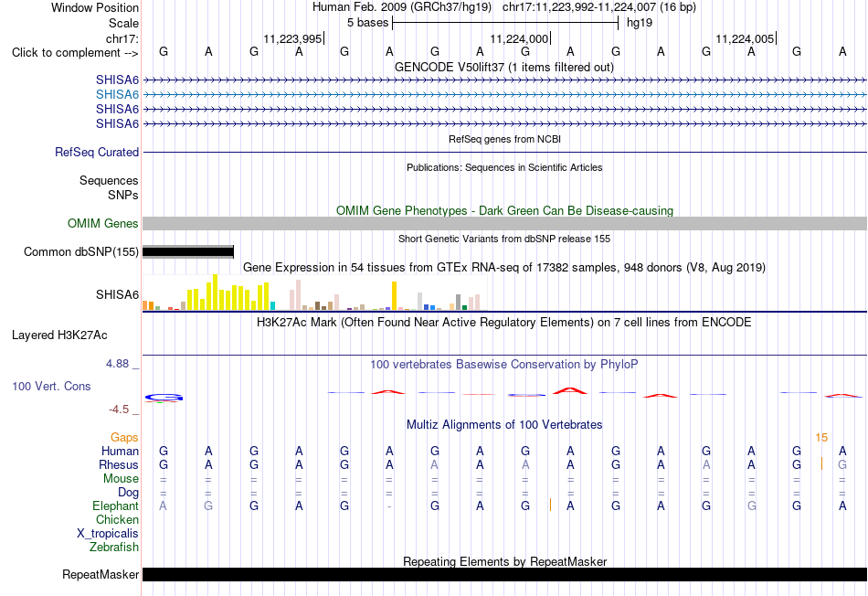Open 'Publications: Sequences in Scientific Articles' title
Viewport: 868px width, 596px height.
click(x=504, y=167)
